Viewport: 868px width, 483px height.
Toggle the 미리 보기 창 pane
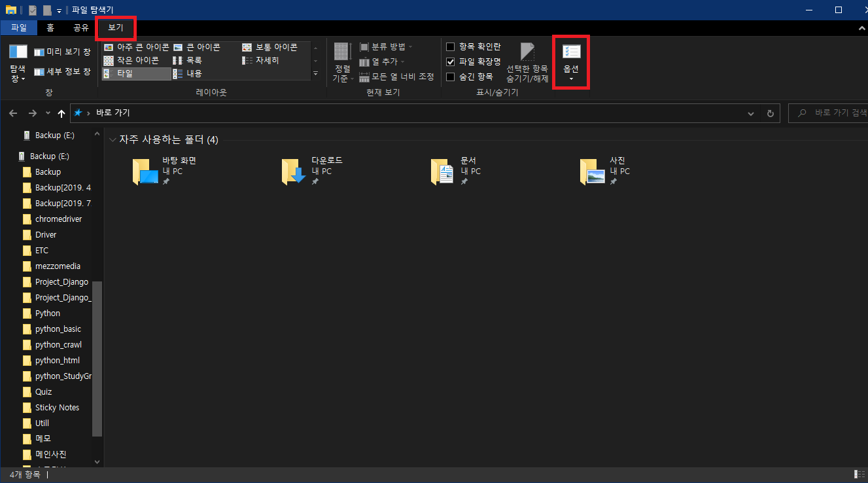pyautogui.click(x=62, y=52)
